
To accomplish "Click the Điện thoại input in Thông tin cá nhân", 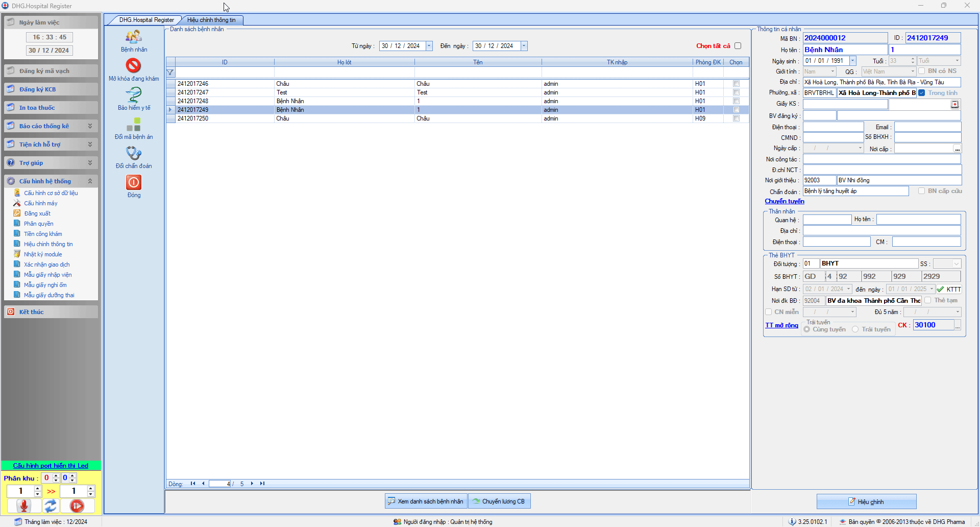I will point(834,127).
